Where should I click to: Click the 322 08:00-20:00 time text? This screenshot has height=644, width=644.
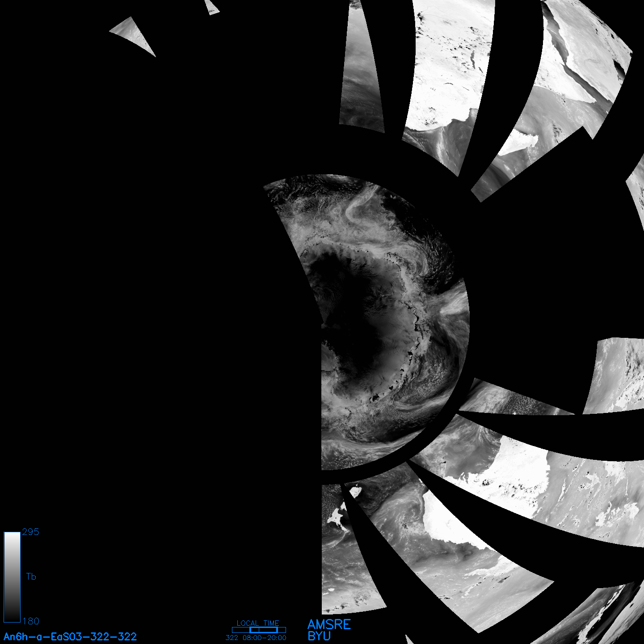click(x=256, y=638)
